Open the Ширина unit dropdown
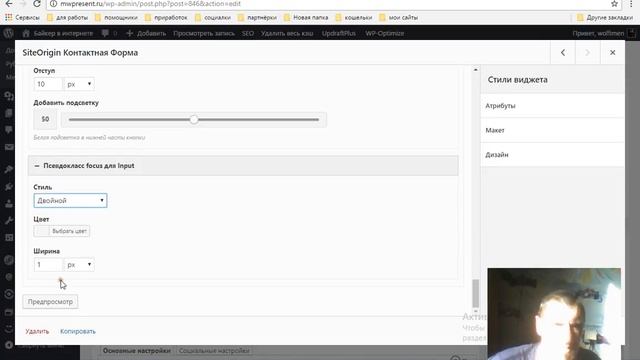 point(79,264)
